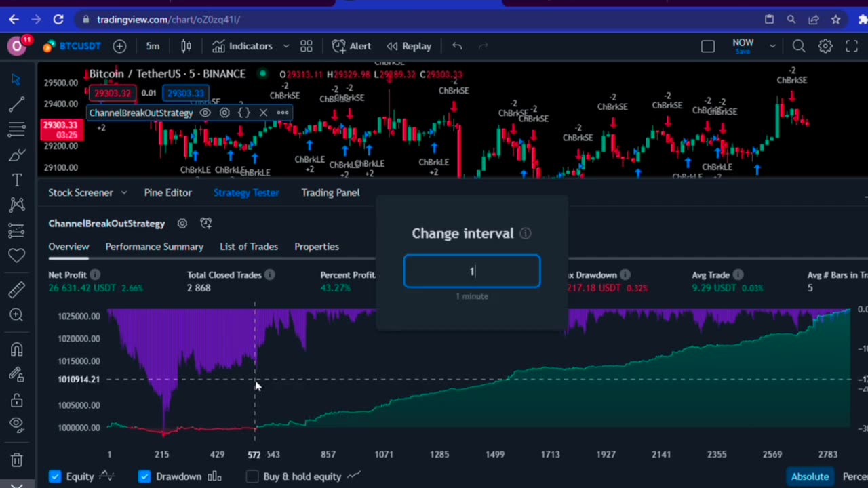Show Change interval info icon
This screenshot has width=868, height=488.
[x=525, y=233]
